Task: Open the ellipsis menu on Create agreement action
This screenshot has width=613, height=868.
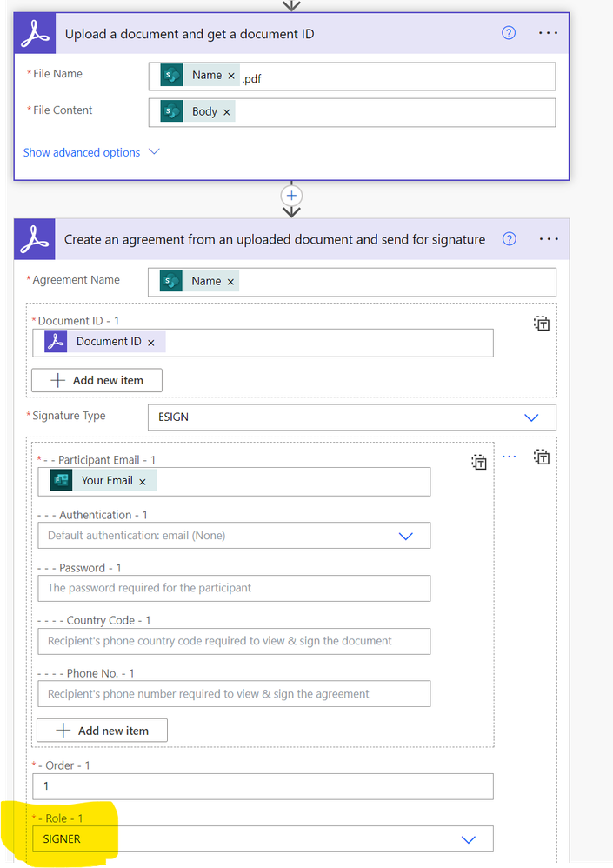Action: 548,237
